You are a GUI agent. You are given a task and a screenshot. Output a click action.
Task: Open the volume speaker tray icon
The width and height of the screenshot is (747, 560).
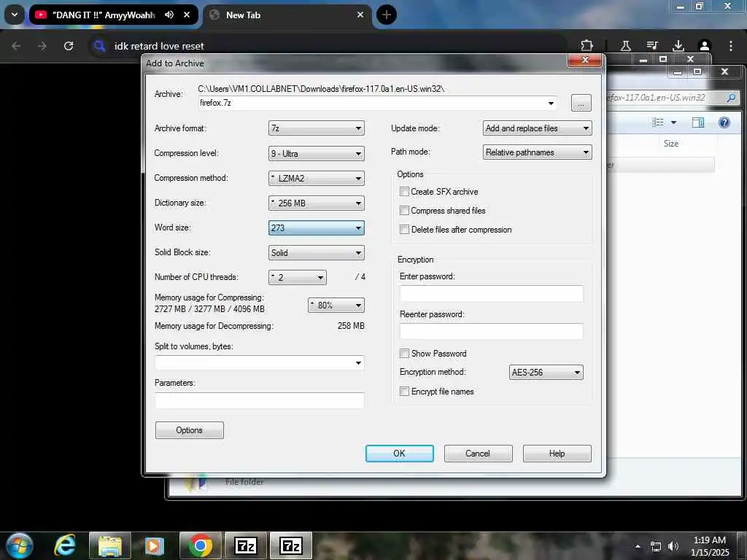(x=673, y=546)
